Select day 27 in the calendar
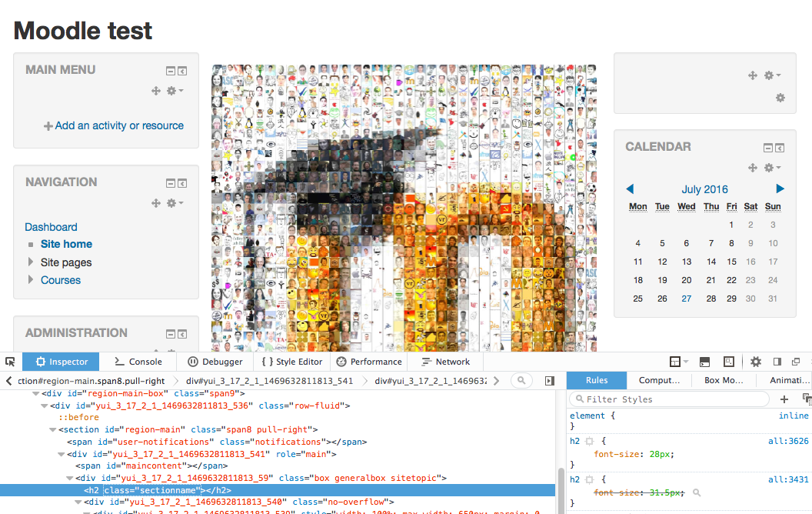Image resolution: width=812 pixels, height=514 pixels. (x=686, y=299)
